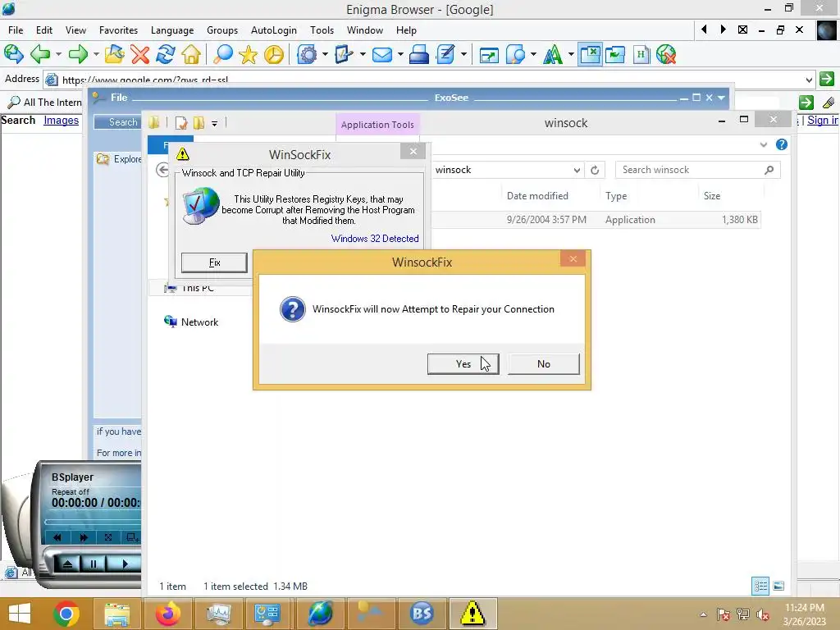Image resolution: width=840 pixels, height=630 pixels.
Task: Click the fast-forward button in BSplayer
Action: [x=84, y=537]
